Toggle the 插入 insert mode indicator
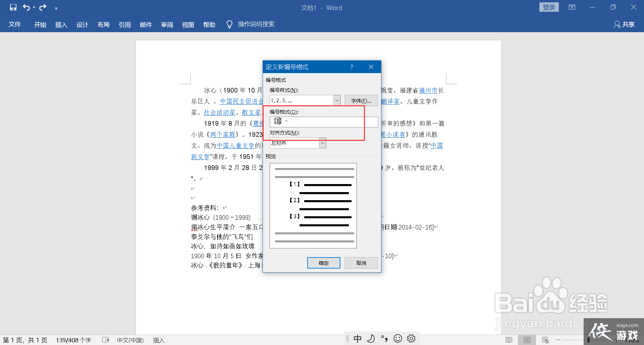 point(159,340)
